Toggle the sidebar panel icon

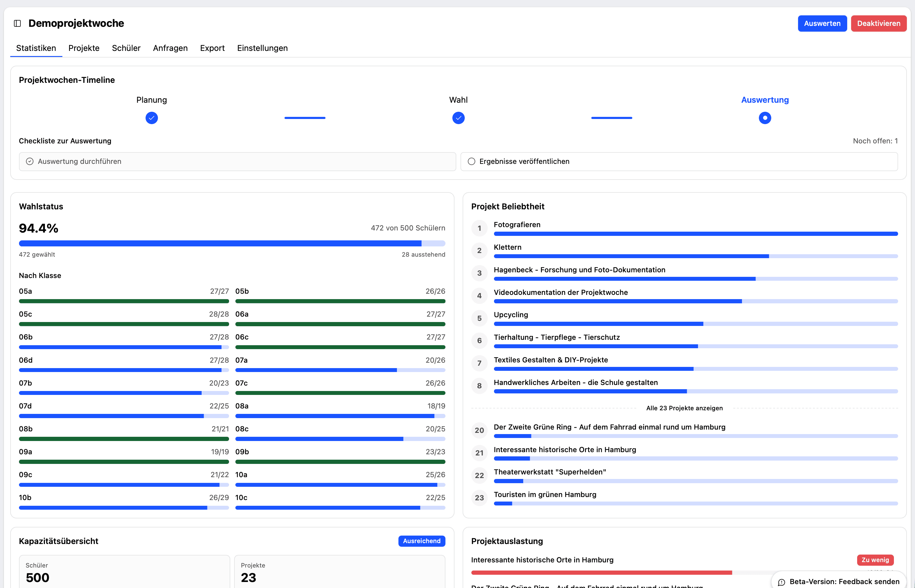pos(17,23)
